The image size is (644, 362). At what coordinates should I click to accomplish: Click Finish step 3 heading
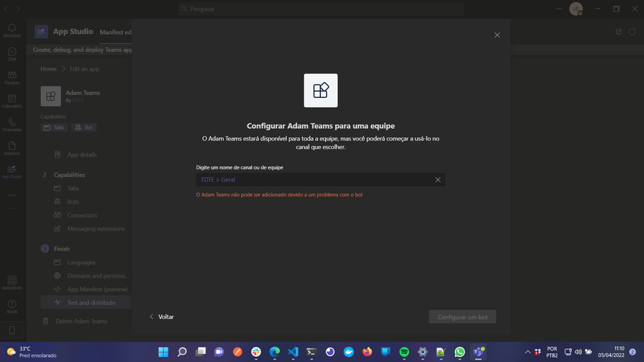tap(62, 249)
